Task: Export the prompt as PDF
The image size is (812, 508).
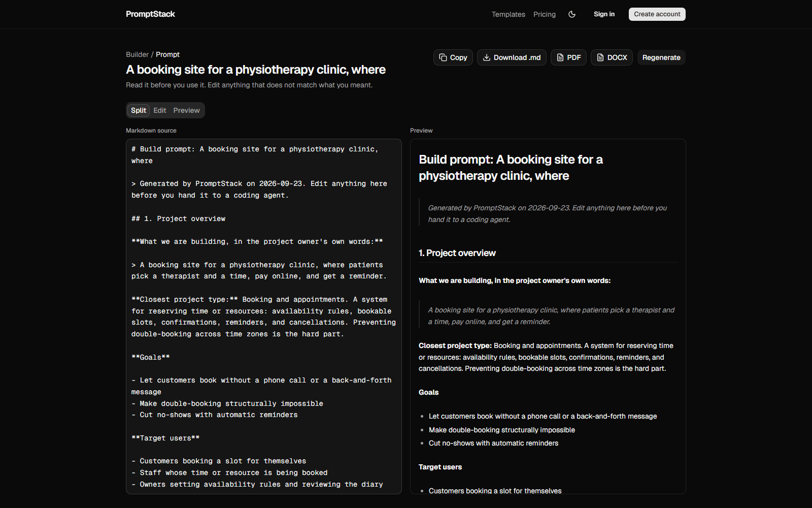Action: pos(568,57)
